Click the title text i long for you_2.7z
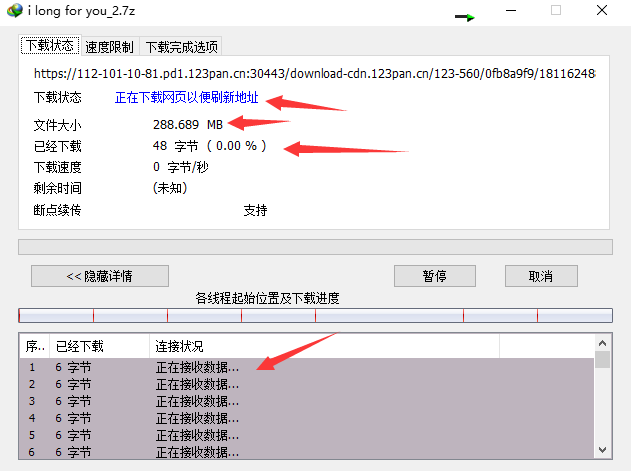The height and width of the screenshot is (471, 631). click(81, 11)
